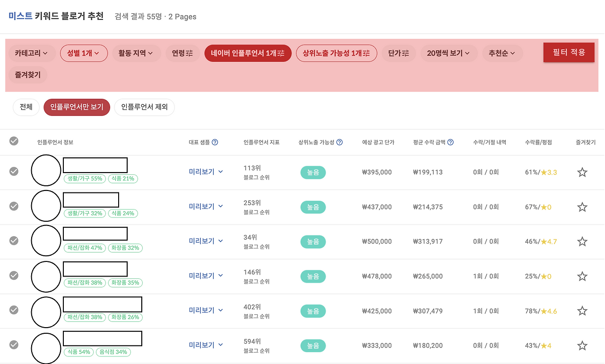Favorite the first influencer with the star icon

[582, 172]
